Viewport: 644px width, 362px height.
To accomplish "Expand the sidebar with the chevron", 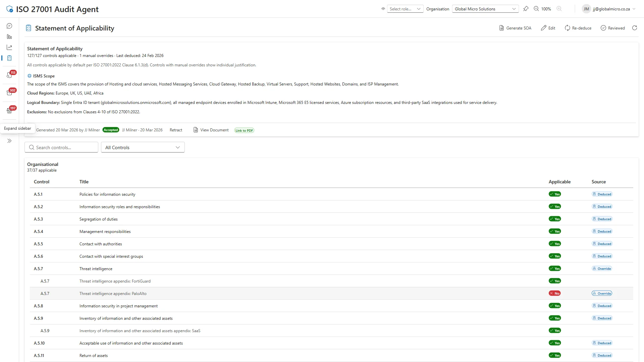I will tap(9, 141).
